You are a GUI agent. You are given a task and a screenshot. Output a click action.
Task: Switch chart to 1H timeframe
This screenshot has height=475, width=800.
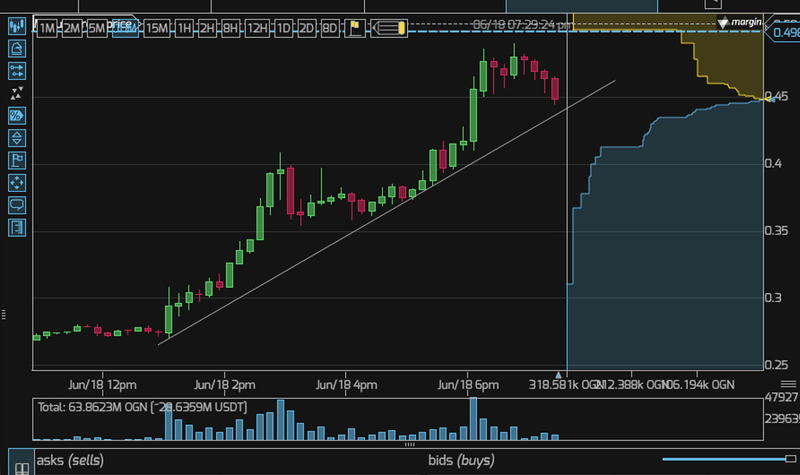(184, 28)
